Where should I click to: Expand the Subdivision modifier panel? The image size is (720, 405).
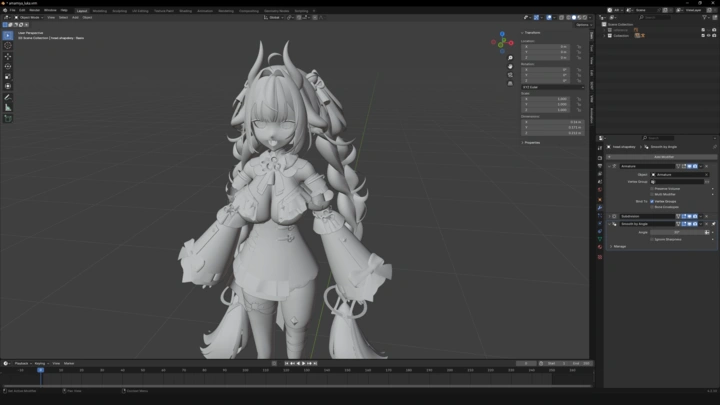(x=610, y=216)
